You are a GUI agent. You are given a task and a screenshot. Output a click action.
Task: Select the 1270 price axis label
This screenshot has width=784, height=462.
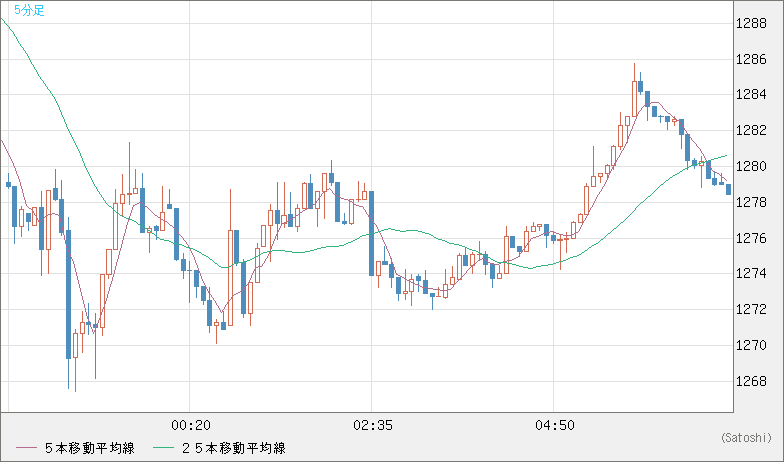point(751,345)
